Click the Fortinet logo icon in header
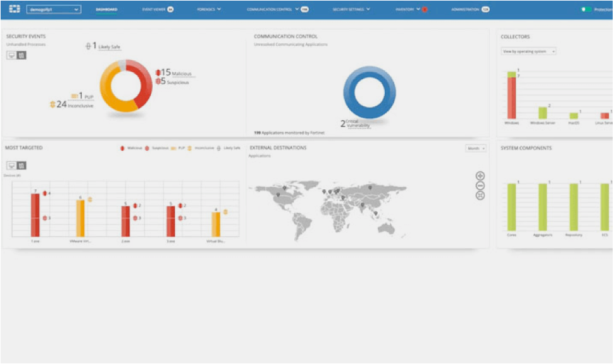 [x=14, y=9]
